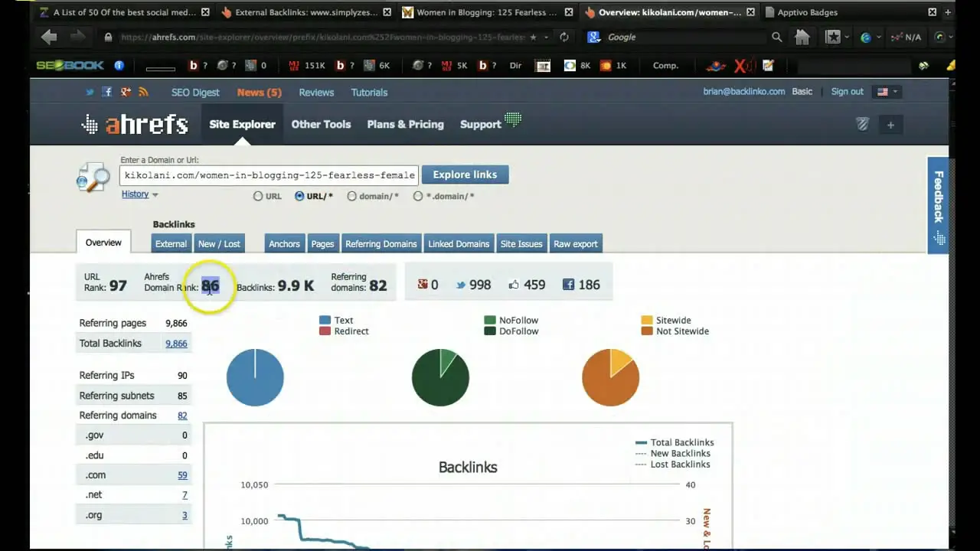
Task: Click the Explore links button
Action: (x=465, y=174)
